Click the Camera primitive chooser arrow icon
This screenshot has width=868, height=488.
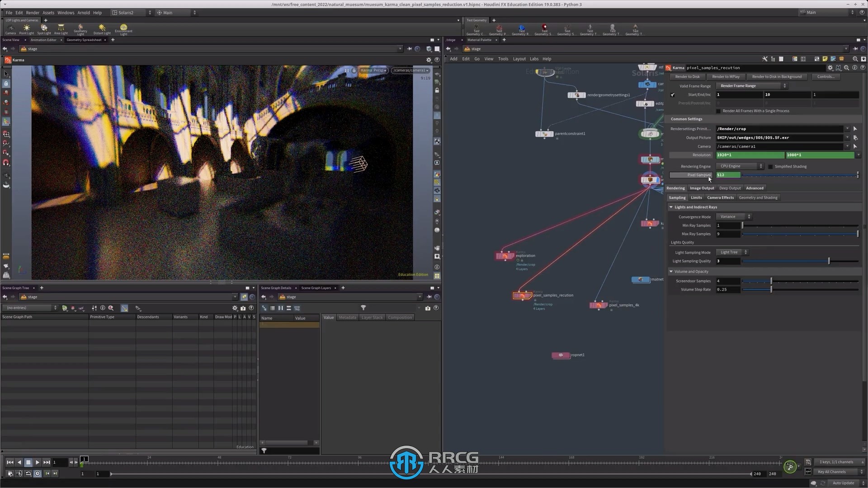[855, 146]
